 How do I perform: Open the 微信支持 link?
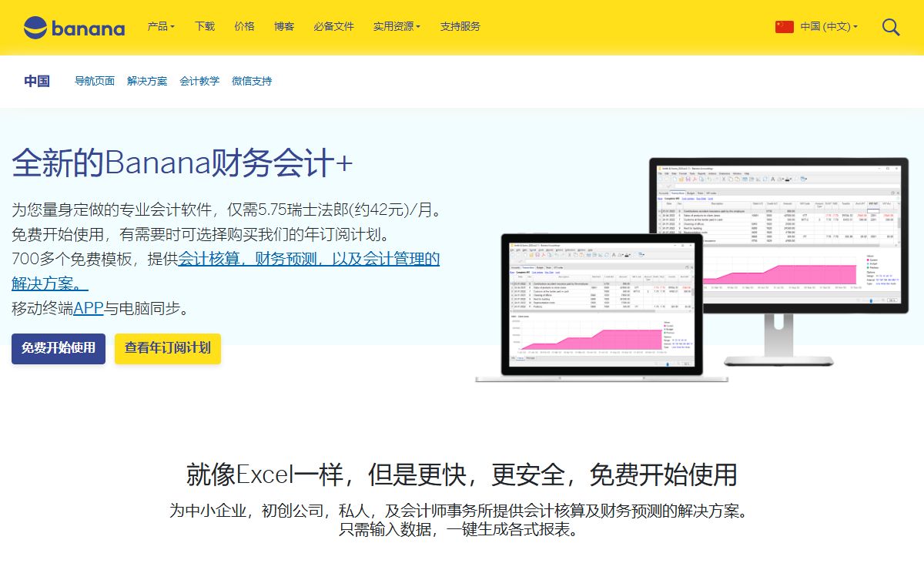[x=252, y=81]
